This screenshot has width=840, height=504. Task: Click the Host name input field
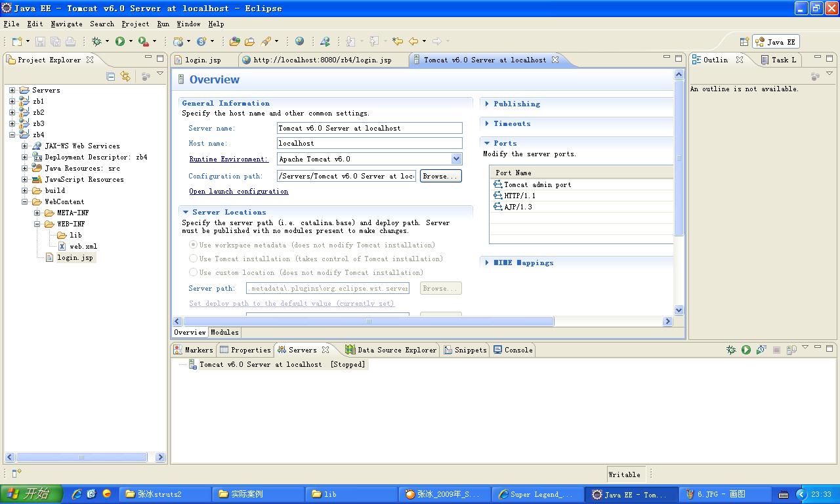pyautogui.click(x=369, y=143)
